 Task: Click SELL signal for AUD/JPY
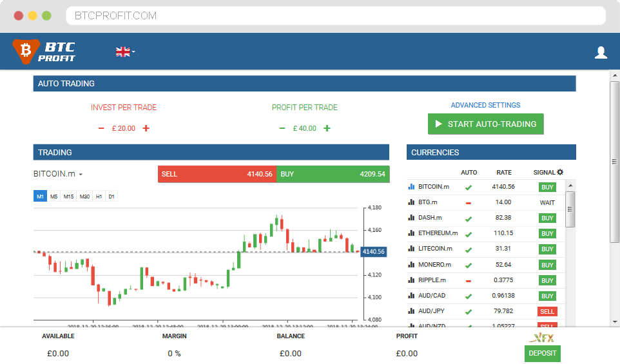(547, 311)
